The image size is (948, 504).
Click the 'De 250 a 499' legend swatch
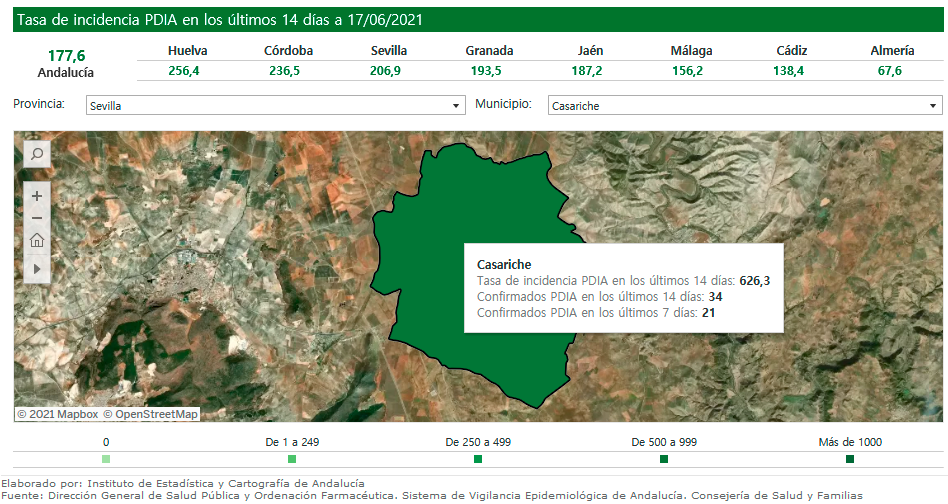click(478, 459)
